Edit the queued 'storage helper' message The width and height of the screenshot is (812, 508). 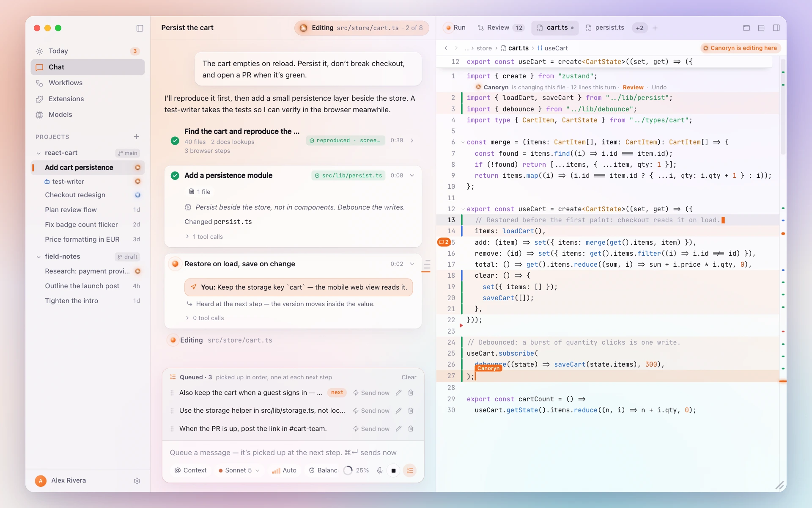coord(398,411)
